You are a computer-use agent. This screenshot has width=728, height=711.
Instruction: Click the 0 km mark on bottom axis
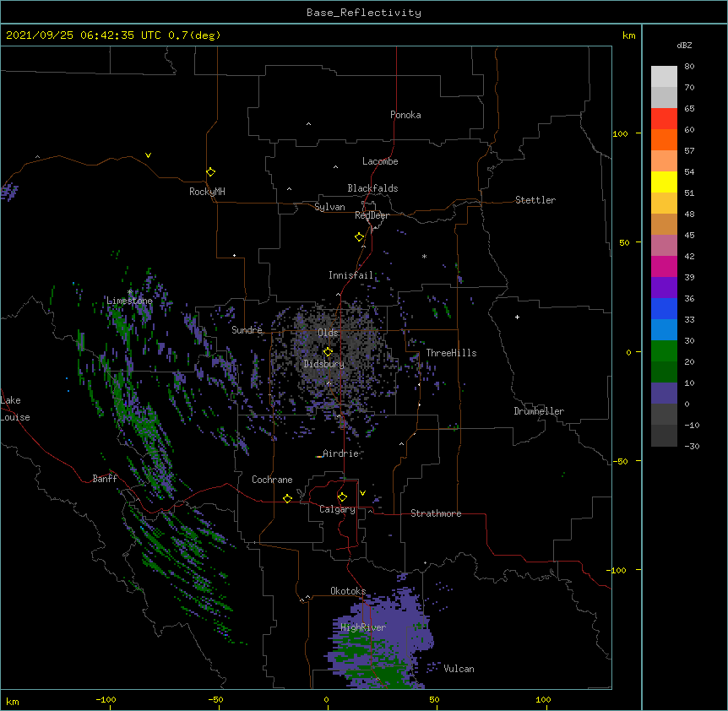pos(326,699)
